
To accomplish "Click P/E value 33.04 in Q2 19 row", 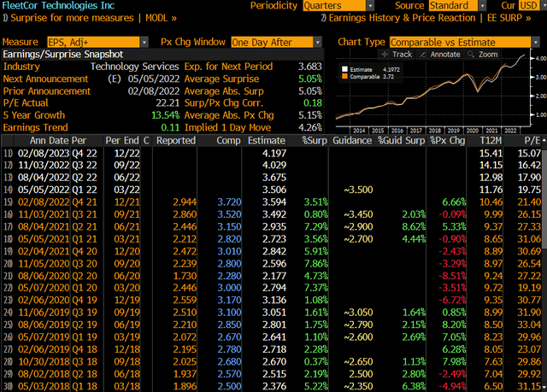I will (x=529, y=325).
